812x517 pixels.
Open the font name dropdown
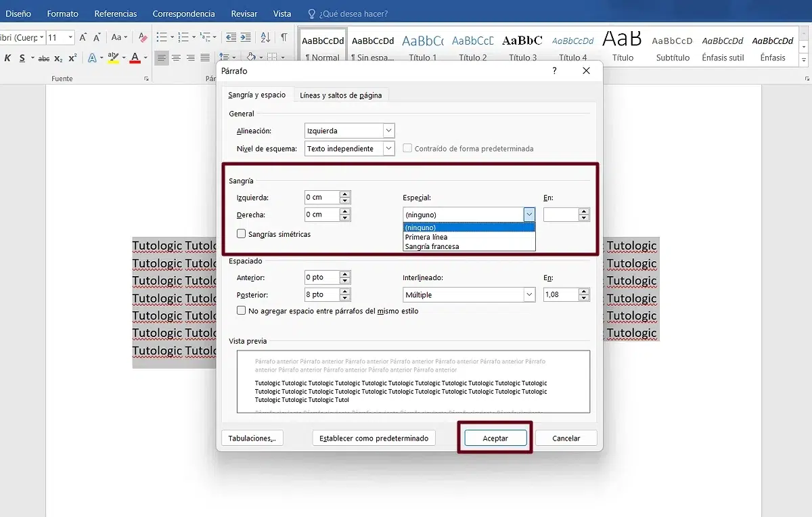pyautogui.click(x=41, y=38)
